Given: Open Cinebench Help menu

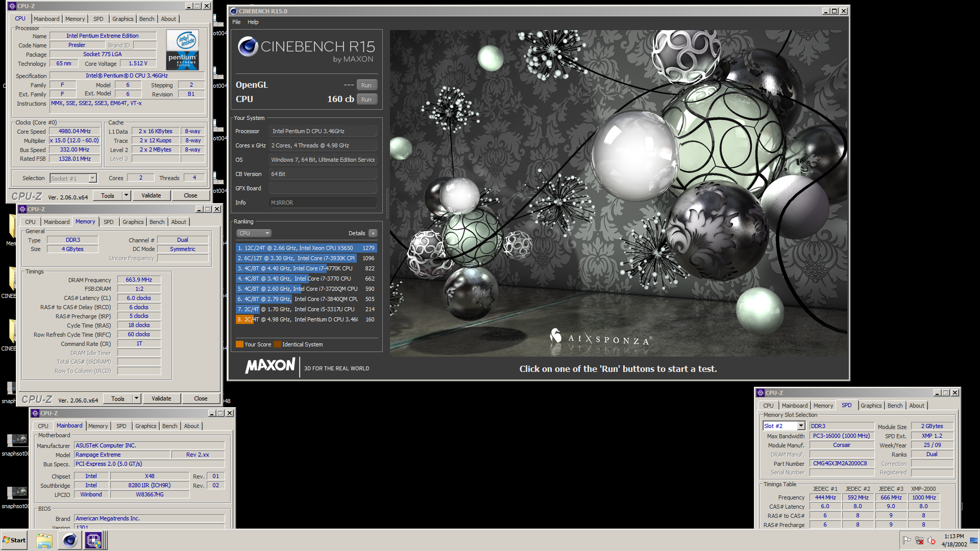Looking at the screenshot, I should click(253, 22).
